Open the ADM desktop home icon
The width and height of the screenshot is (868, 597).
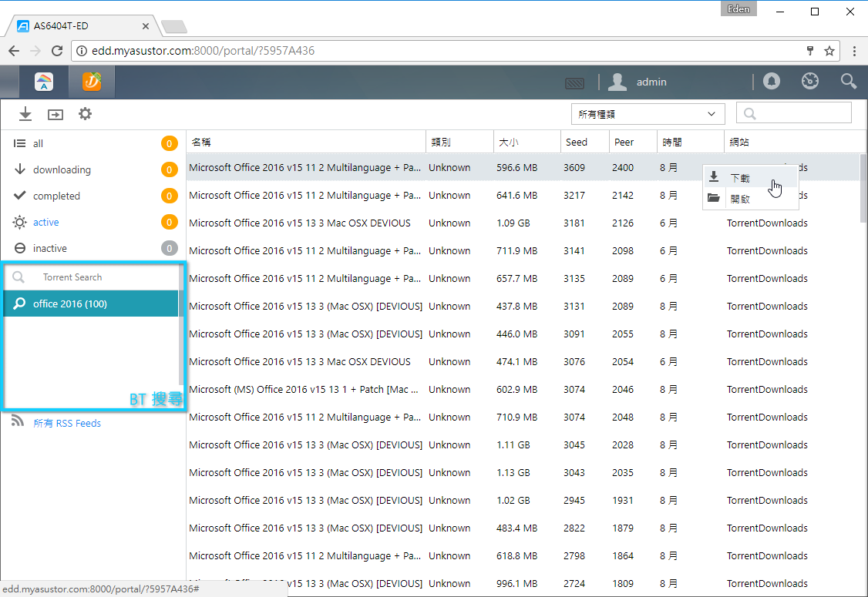44,82
